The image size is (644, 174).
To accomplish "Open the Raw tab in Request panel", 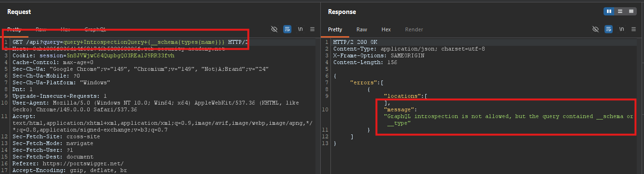I will pos(41,29).
